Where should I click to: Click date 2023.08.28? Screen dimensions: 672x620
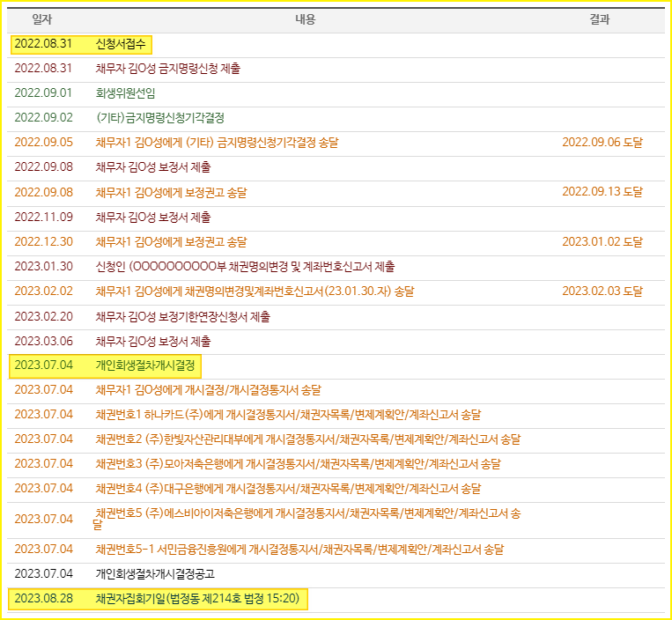(43, 599)
